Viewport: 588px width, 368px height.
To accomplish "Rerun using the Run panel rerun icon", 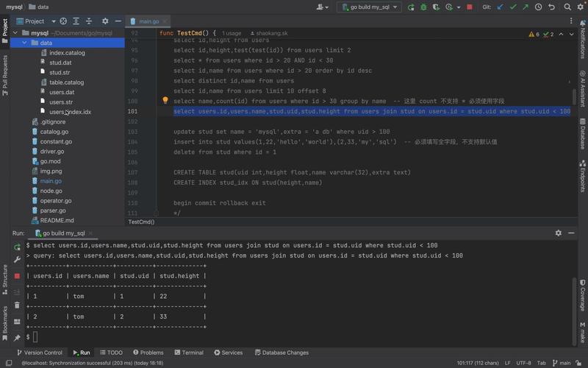I will pos(17,247).
